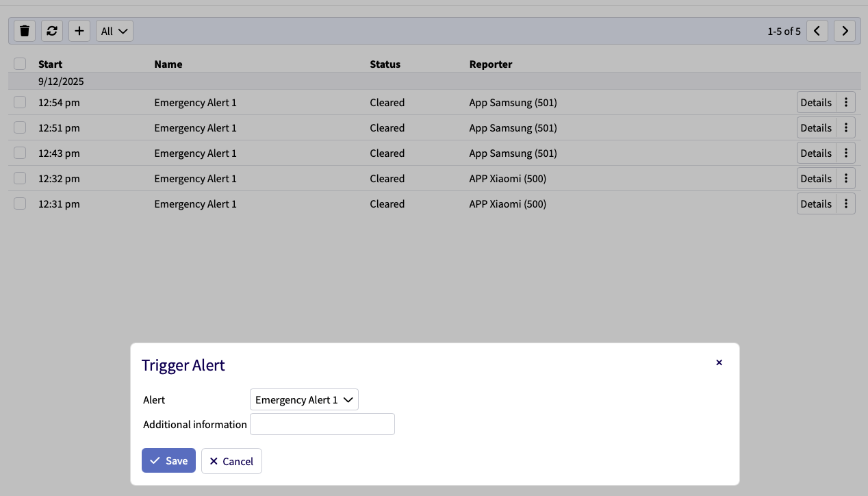Refresh the alerts list
Screen dimensions: 868x496
click(x=51, y=31)
